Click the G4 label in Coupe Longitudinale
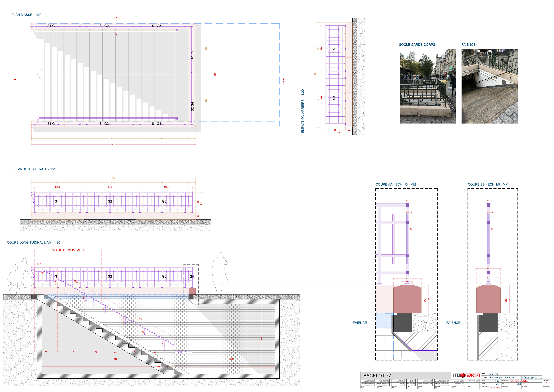The image size is (554, 392). (192, 276)
